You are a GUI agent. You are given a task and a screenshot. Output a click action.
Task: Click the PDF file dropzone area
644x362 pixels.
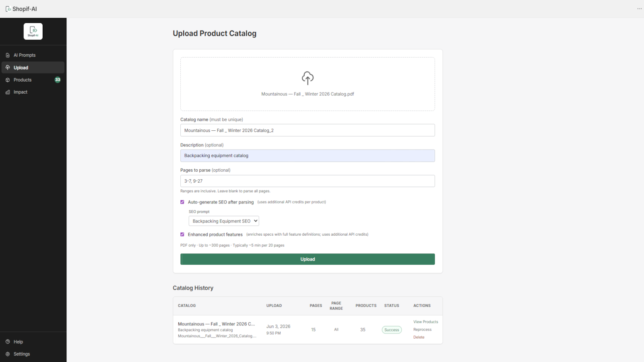pos(308,84)
